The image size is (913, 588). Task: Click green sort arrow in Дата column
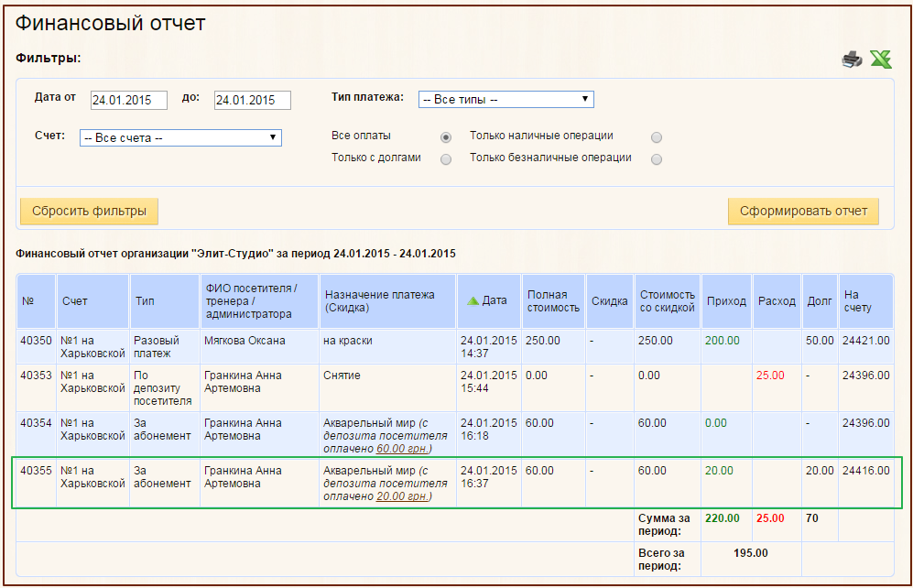pyautogui.click(x=473, y=300)
